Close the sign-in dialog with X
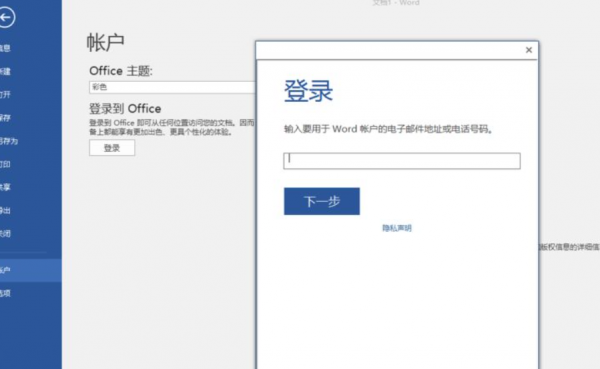This screenshot has width=600, height=369. [x=529, y=50]
